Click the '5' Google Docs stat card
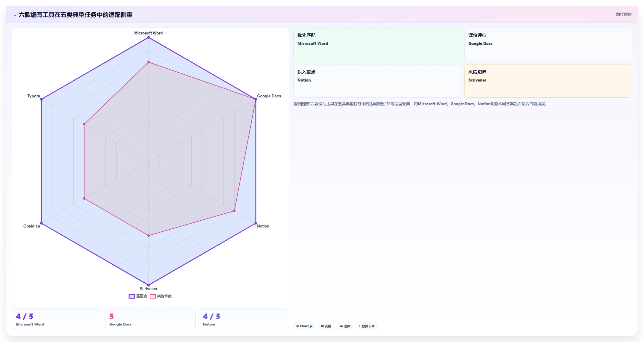Viewport: 644px width, 342px height. tap(150, 319)
